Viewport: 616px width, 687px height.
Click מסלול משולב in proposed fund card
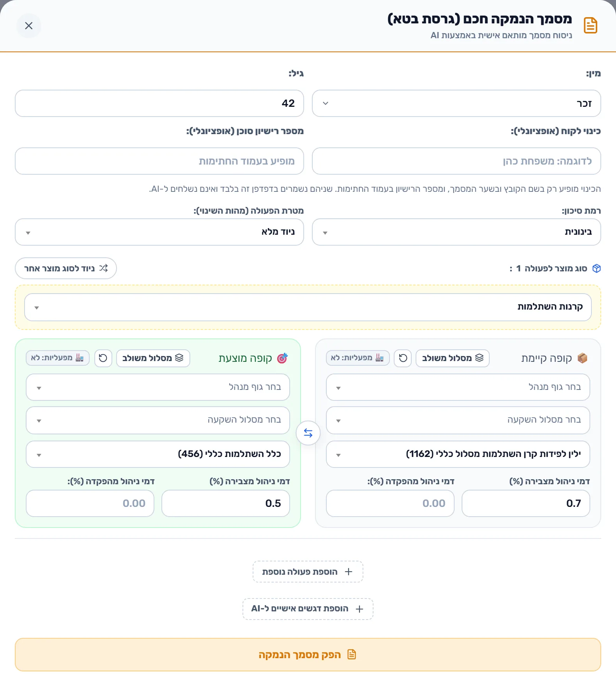tap(153, 358)
